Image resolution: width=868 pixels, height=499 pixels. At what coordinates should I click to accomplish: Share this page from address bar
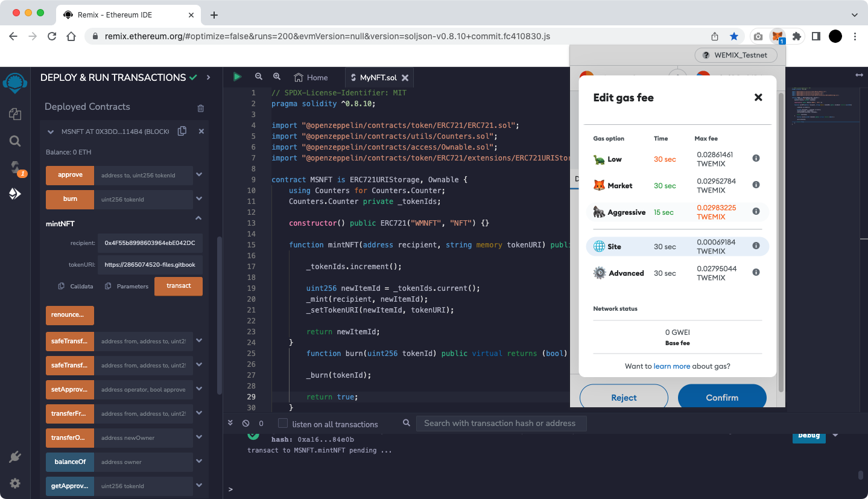click(715, 36)
